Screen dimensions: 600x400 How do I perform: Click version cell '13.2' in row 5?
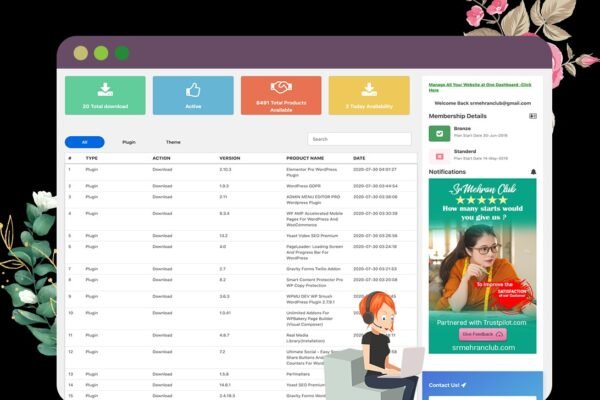(223, 236)
